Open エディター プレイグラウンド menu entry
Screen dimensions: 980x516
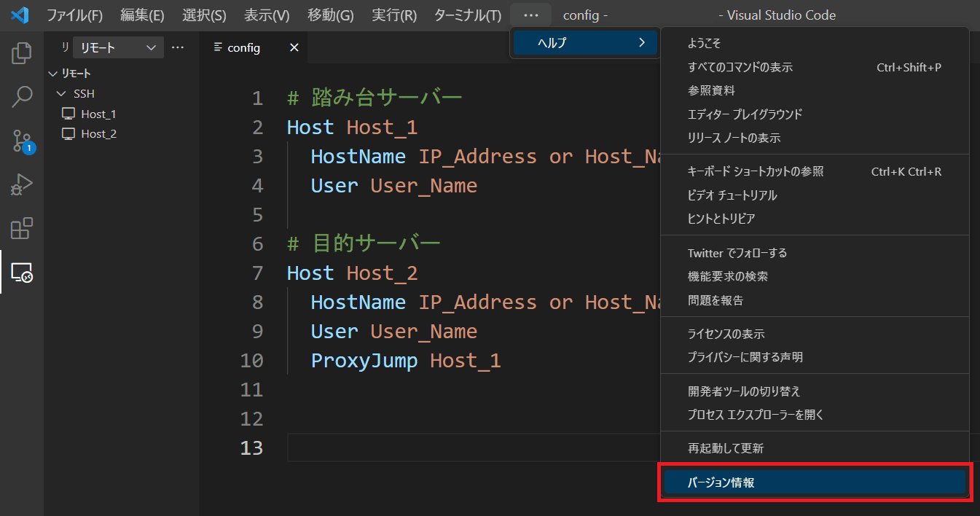tap(815, 114)
